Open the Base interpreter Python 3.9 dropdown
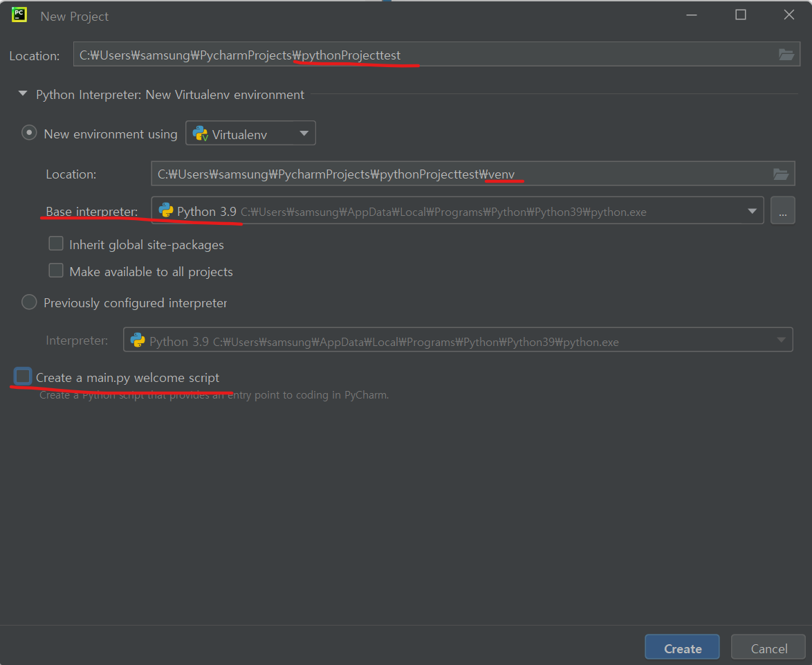 point(457,211)
